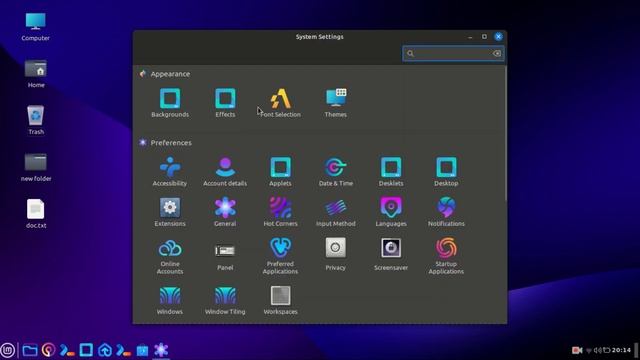640x360 pixels.
Task: Open Extensions settings
Action: [x=170, y=212]
